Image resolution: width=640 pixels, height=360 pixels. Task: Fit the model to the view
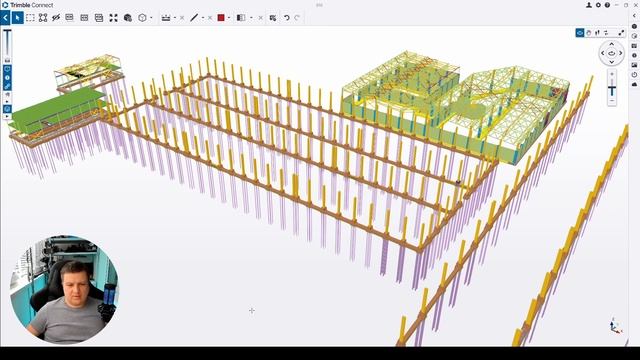[113, 18]
